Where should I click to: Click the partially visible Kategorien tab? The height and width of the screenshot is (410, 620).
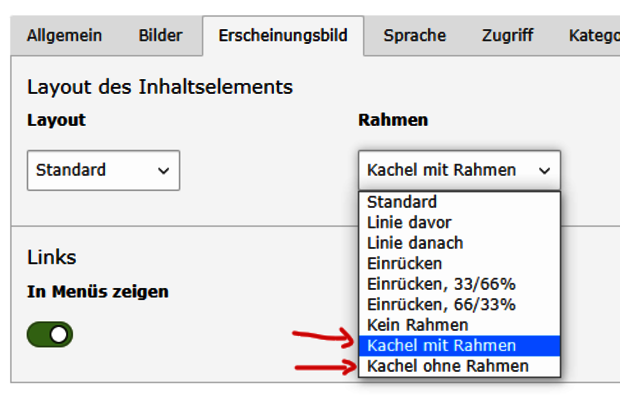(593, 36)
